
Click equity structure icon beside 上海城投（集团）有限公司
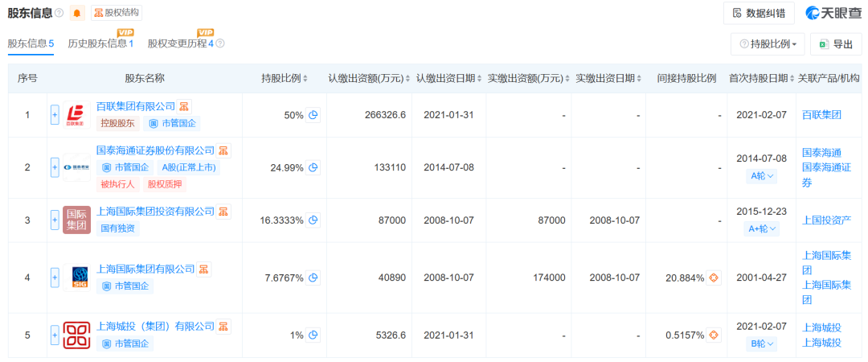coord(223,326)
